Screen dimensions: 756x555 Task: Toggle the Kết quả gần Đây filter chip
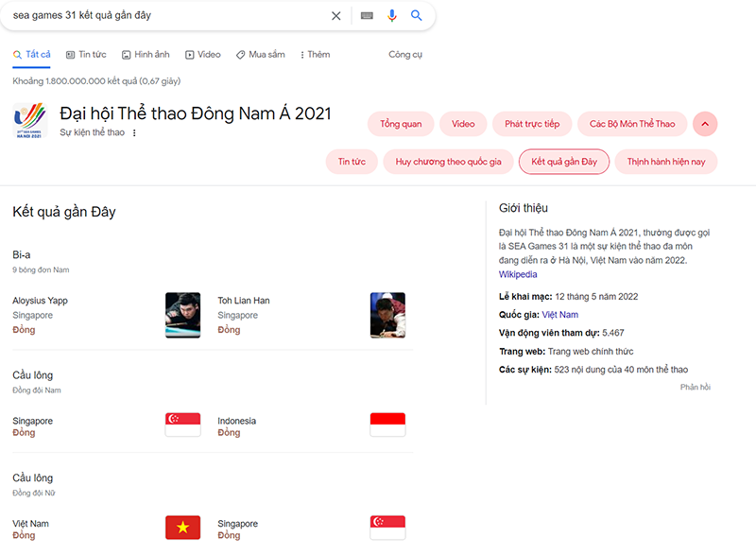click(x=563, y=161)
